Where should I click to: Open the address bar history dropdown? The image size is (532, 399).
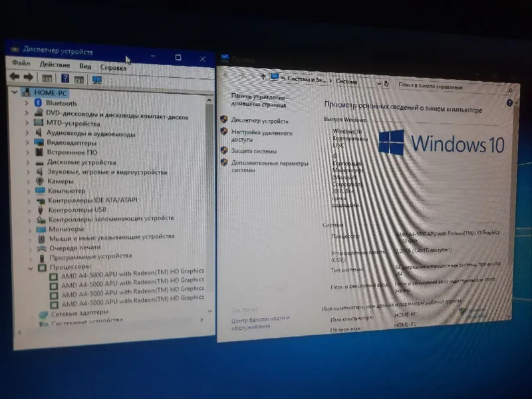coord(378,83)
